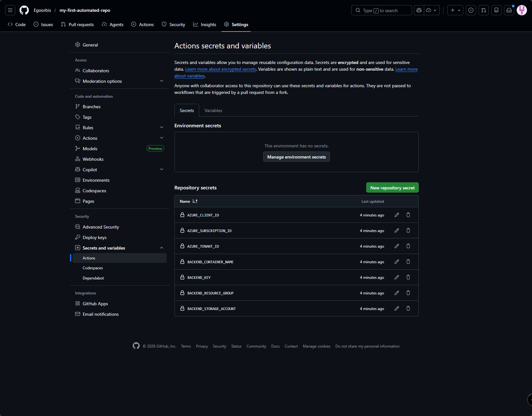Click the search field in the header
The width and height of the screenshot is (532, 416).
point(381,10)
